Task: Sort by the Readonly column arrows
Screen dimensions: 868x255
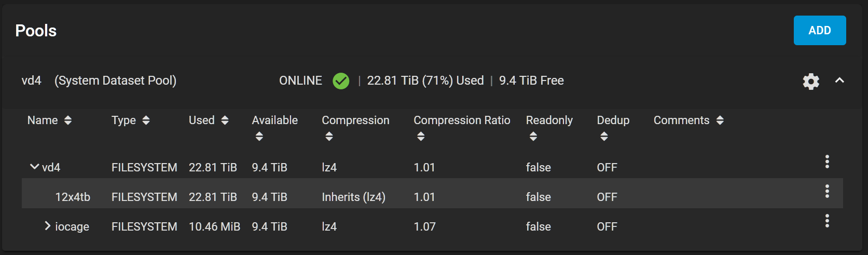Action: click(x=533, y=137)
